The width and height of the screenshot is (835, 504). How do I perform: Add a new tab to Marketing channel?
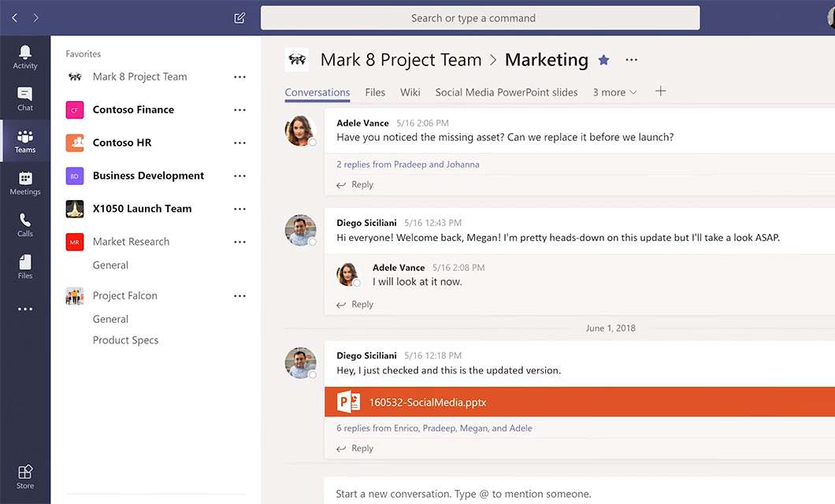660,91
